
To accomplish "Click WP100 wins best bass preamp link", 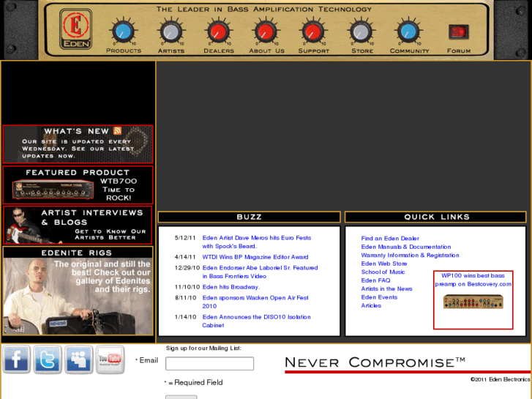I will [473, 280].
